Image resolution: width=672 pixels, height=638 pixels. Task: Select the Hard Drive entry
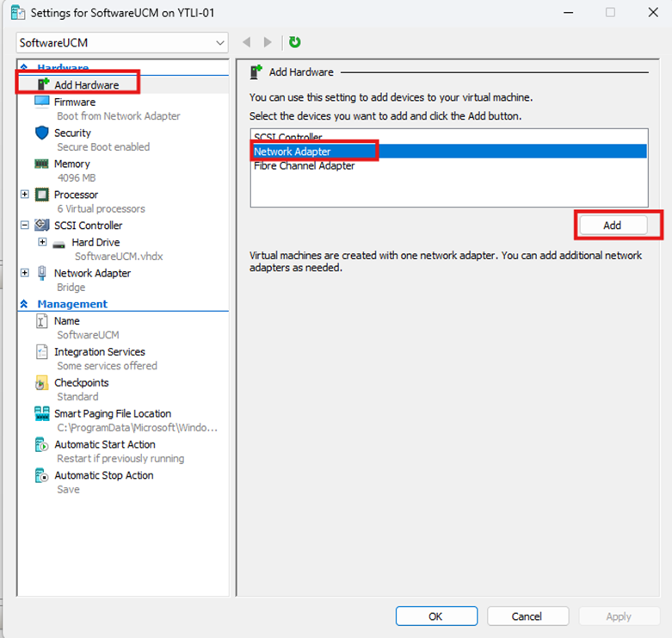(x=96, y=242)
